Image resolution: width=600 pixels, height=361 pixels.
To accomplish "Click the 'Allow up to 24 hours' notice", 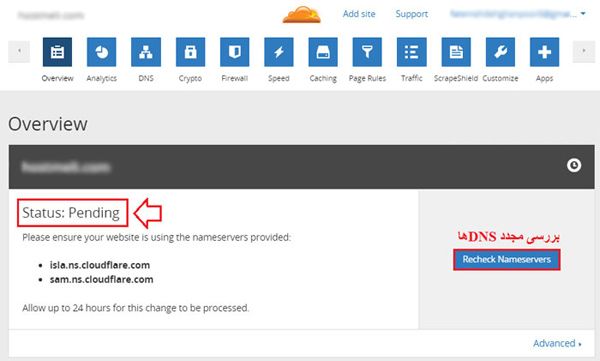I will click(136, 308).
